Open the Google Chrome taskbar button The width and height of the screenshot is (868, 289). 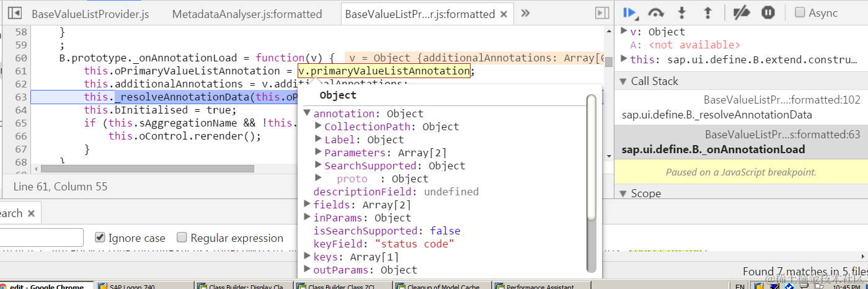[46, 286]
